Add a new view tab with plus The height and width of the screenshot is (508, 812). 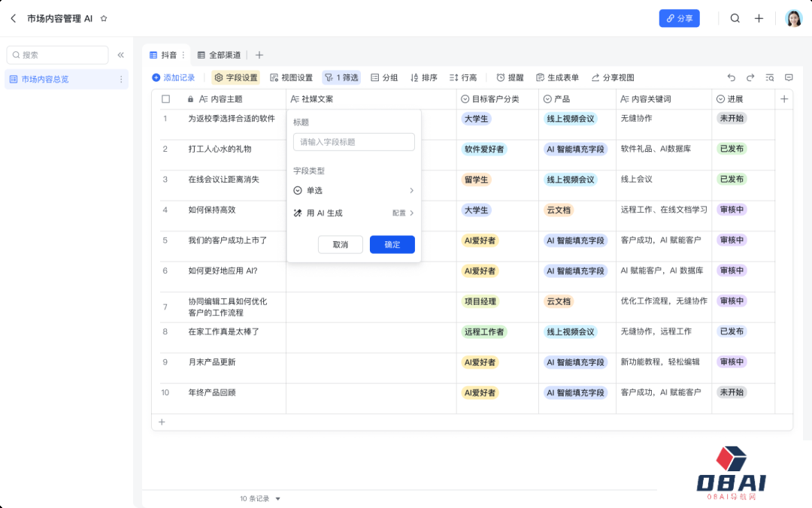tap(259, 55)
